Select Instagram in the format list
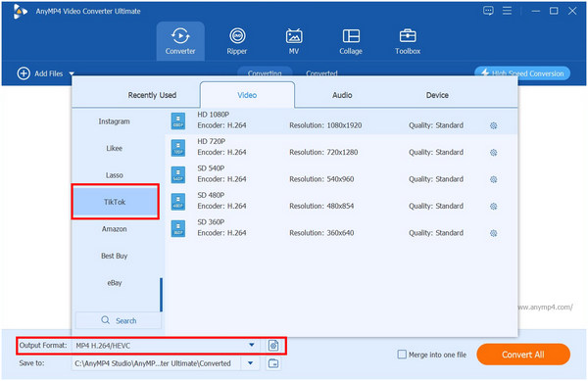 (x=115, y=121)
